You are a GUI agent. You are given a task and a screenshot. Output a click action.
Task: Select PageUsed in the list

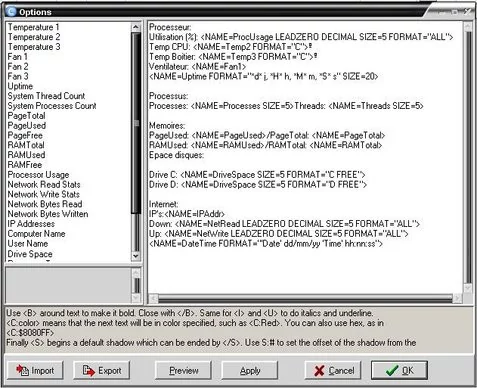27,125
